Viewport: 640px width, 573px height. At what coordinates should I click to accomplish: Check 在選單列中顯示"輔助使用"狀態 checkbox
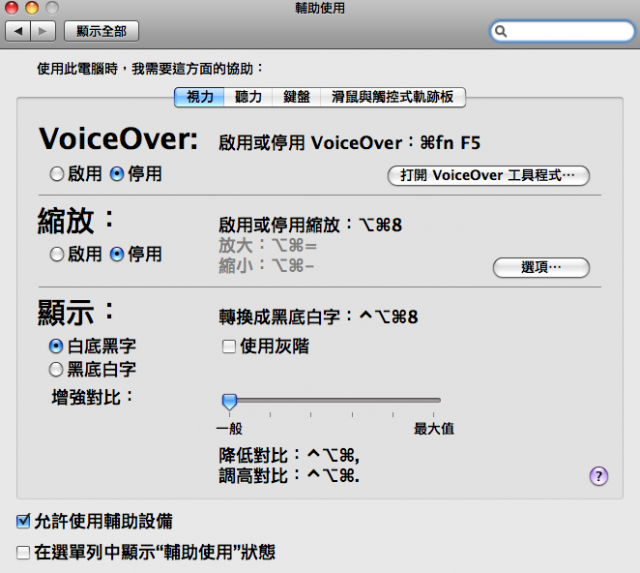[x=23, y=553]
